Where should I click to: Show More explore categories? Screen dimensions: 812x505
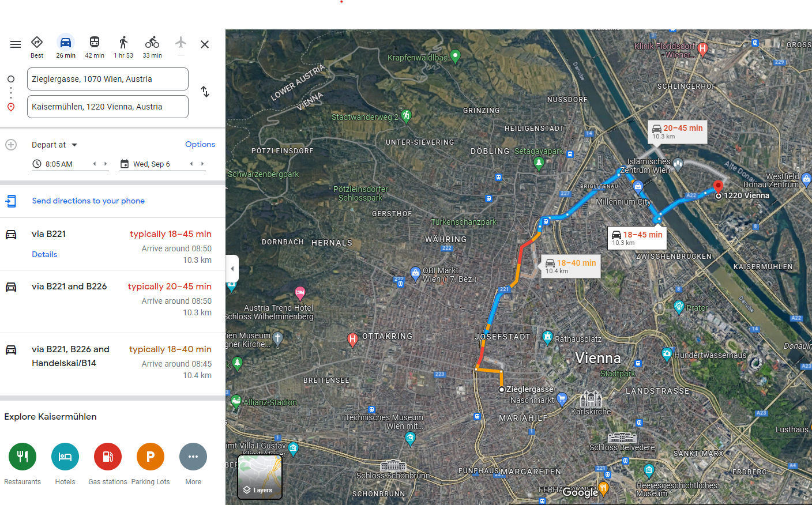(193, 457)
